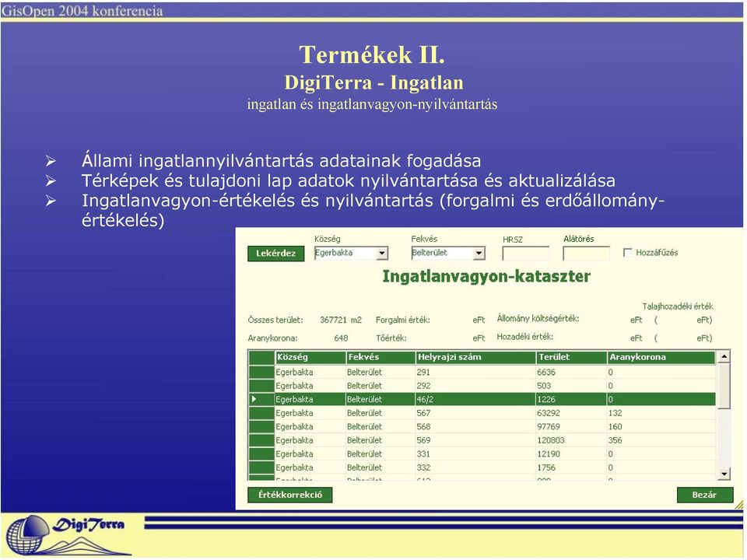Click the Lekérdez button

[x=275, y=254]
